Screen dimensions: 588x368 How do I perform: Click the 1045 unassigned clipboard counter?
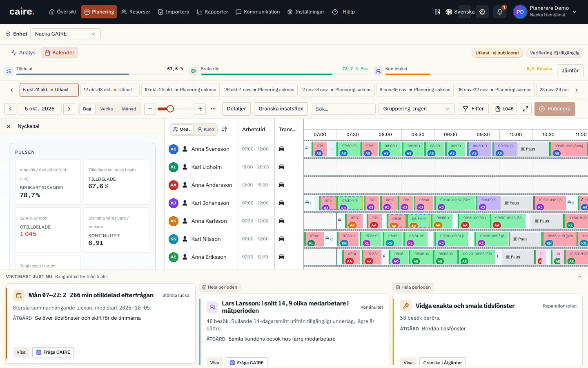coord(504,109)
